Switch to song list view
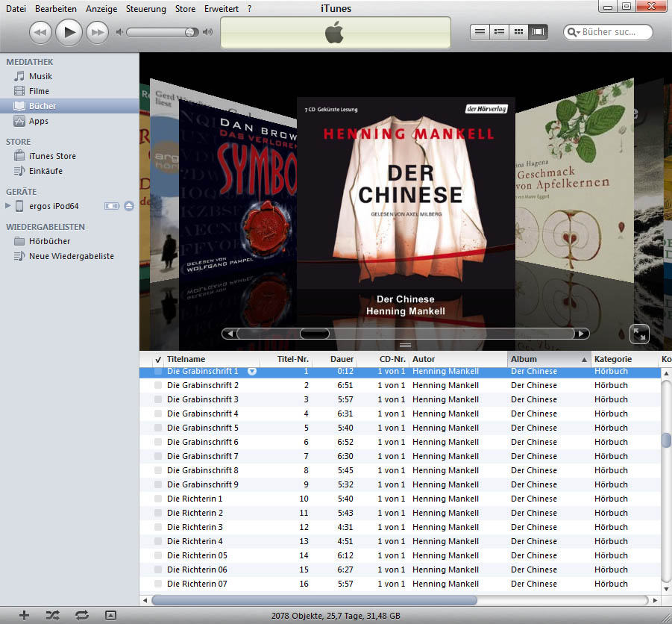This screenshot has width=672, height=624. click(x=480, y=32)
